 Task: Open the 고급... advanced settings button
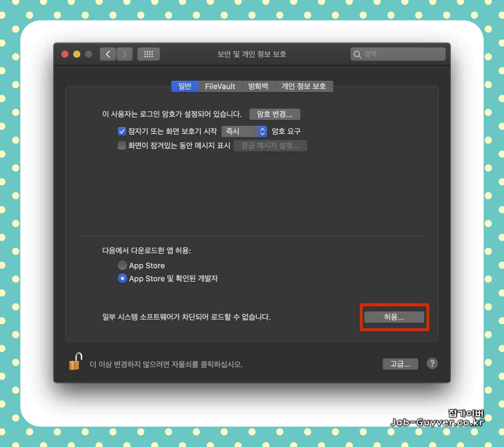click(x=400, y=364)
